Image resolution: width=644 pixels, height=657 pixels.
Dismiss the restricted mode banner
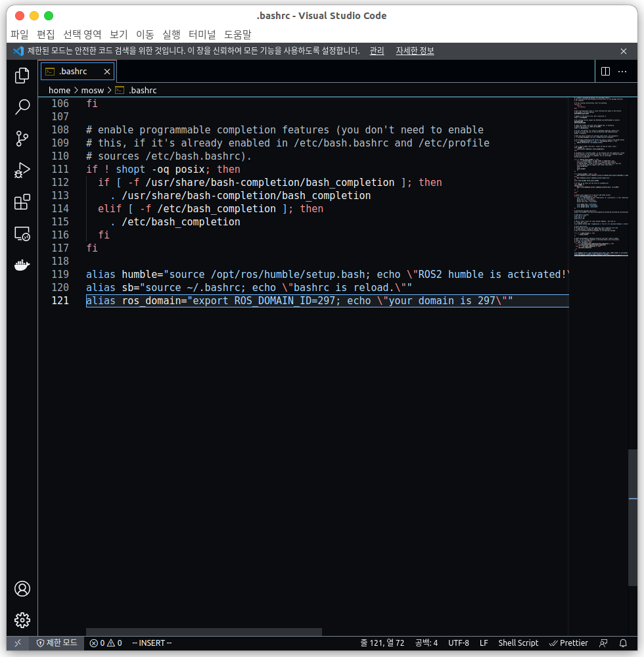[x=624, y=51]
